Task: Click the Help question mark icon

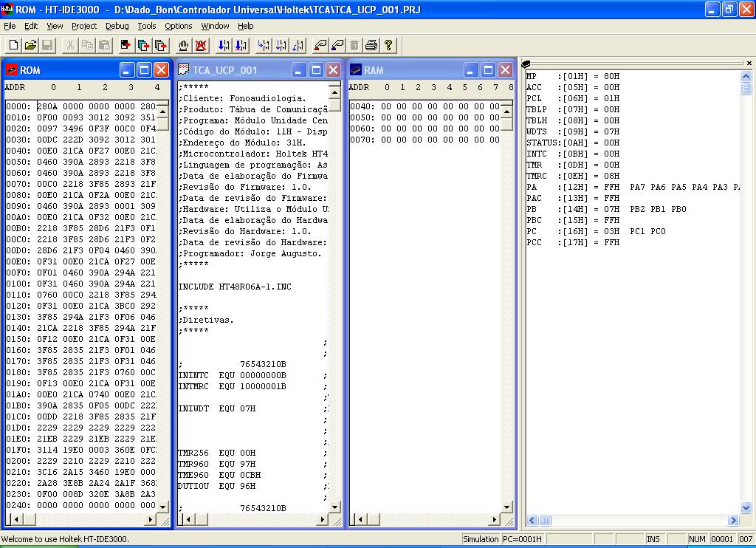Action: click(x=388, y=45)
